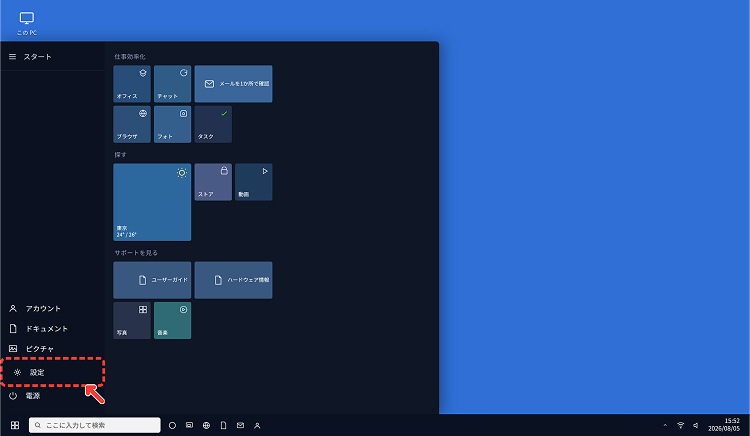Open the ハードウェア情報 tile
The image size is (750, 436).
pos(233,280)
